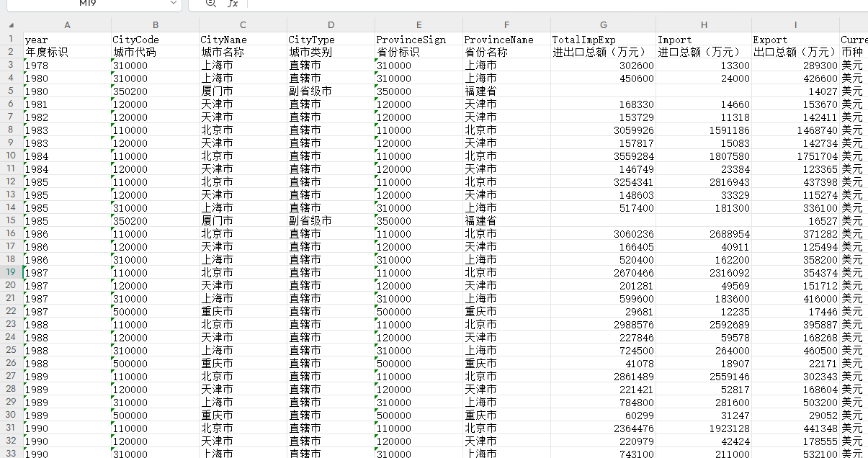868x458 pixels.
Task: Click the import value '2316092'
Action: [704, 273]
